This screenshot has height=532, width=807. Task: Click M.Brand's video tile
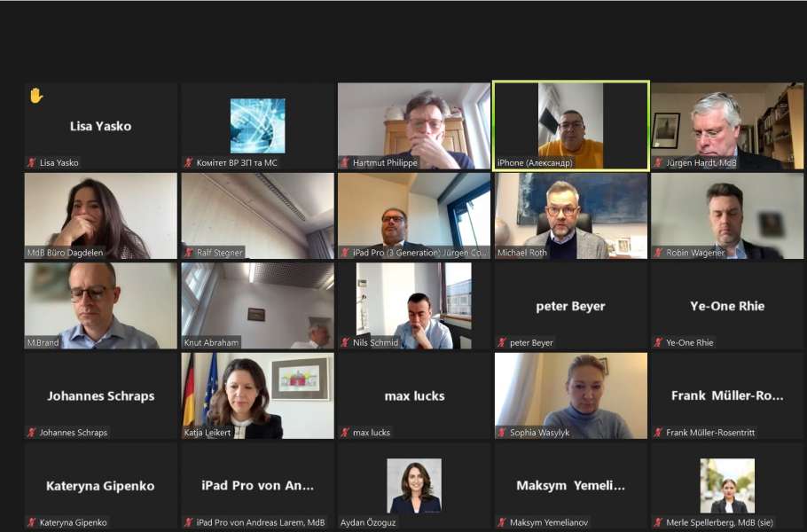click(101, 306)
